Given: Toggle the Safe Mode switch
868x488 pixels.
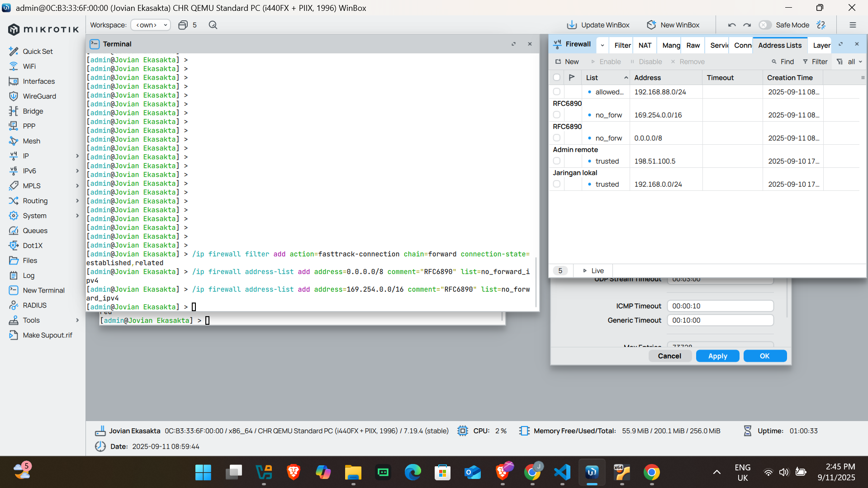Looking at the screenshot, I should pyautogui.click(x=765, y=25).
